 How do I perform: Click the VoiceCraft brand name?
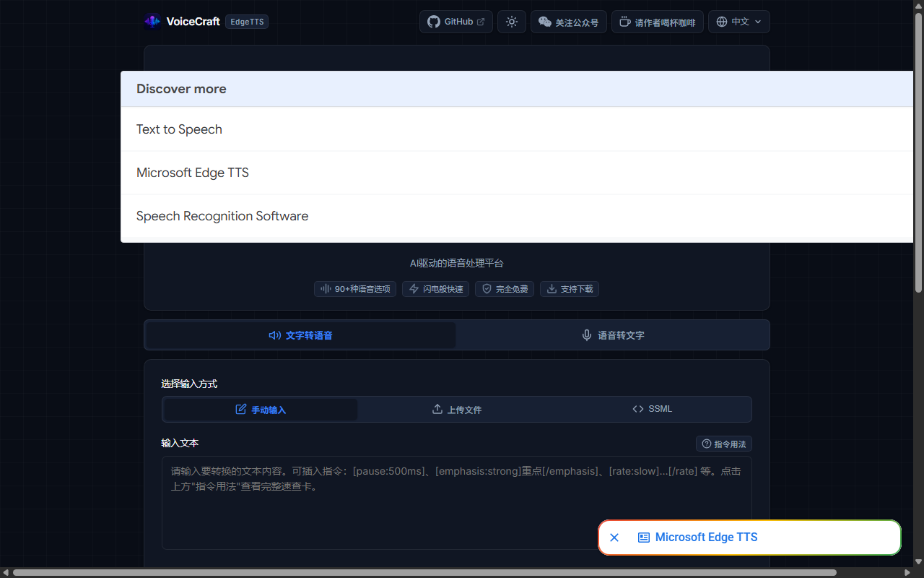[193, 22]
